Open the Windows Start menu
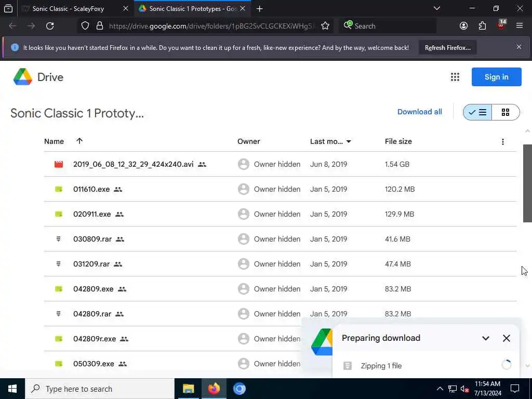The height and width of the screenshot is (399, 532). 12,389
